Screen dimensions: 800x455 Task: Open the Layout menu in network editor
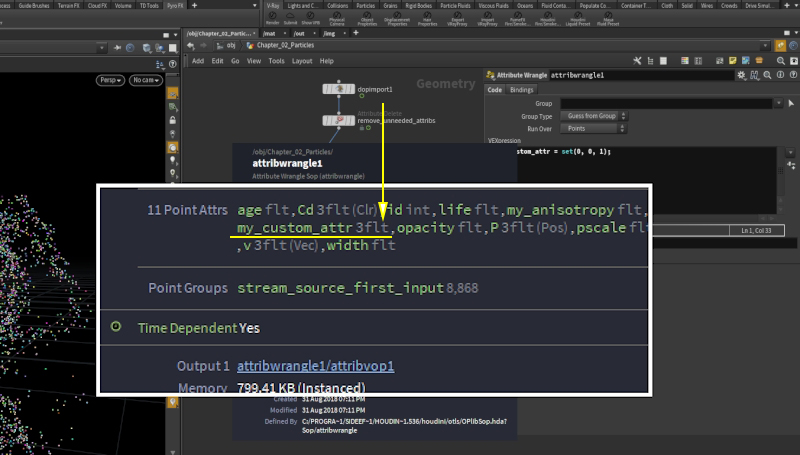[301, 61]
